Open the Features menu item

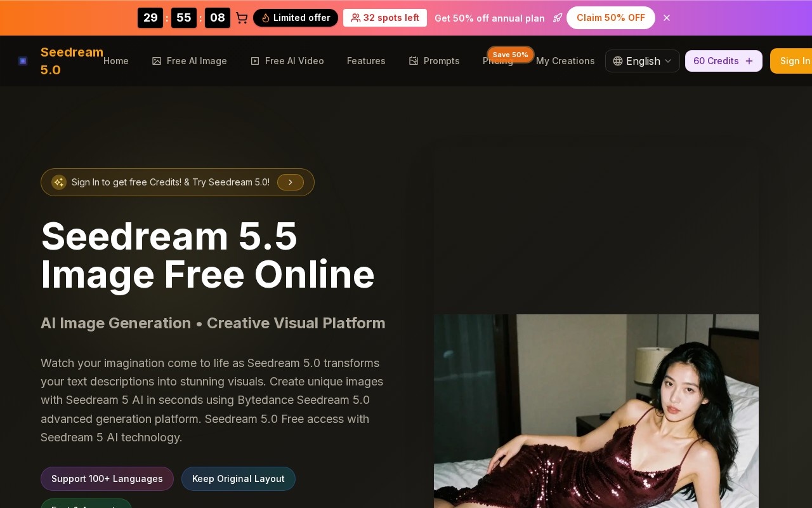366,61
